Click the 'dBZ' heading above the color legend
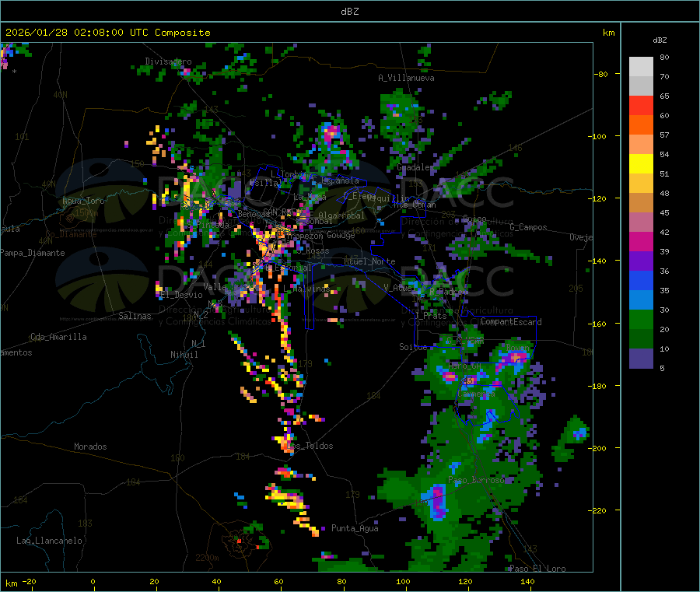 (660, 40)
